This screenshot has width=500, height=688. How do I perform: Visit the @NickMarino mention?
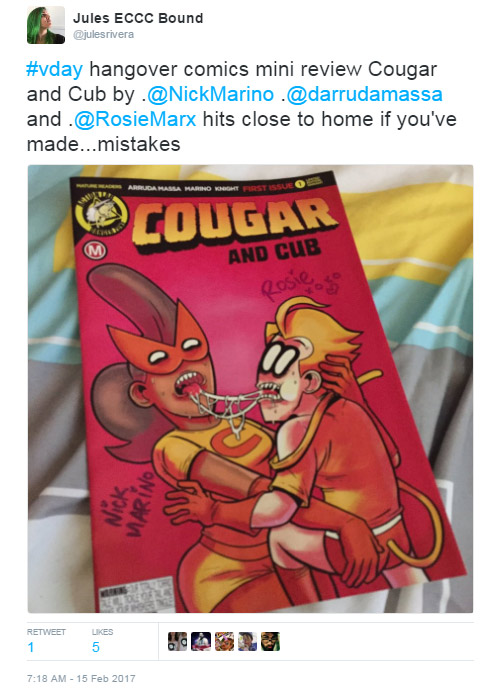pyautogui.click(x=210, y=94)
